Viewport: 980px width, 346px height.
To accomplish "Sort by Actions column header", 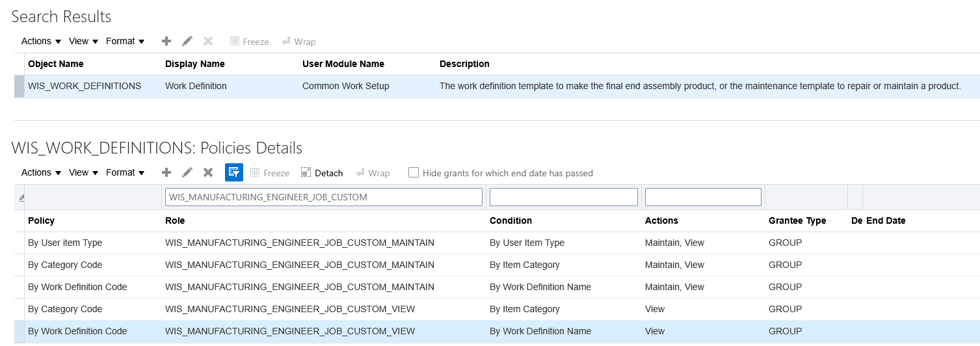I will 662,220.
